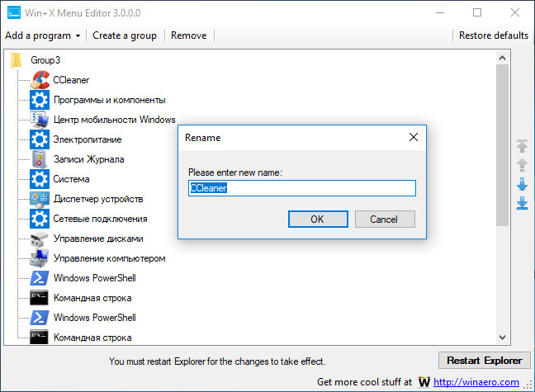Select Центр мобильности Windows entry
The width and height of the screenshot is (535, 392).
coord(114,120)
